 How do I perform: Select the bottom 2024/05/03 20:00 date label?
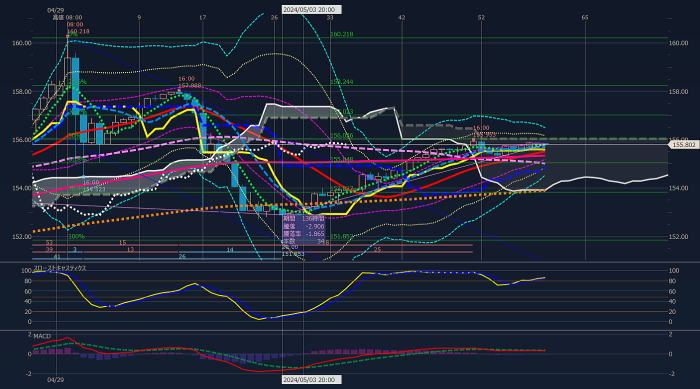[312, 379]
